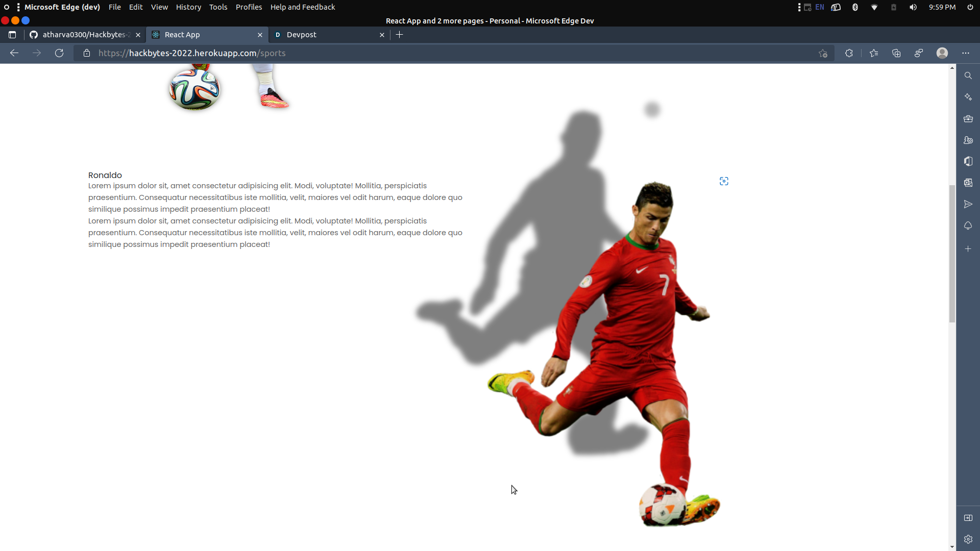
Task: Open the vertical tabs menu button
Action: click(12, 35)
